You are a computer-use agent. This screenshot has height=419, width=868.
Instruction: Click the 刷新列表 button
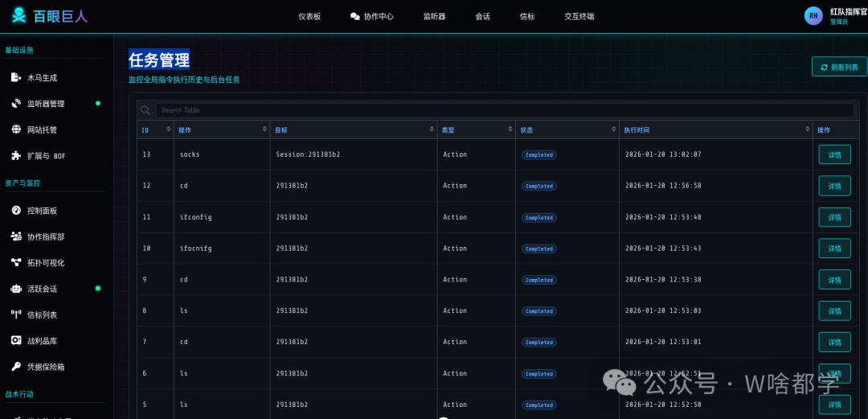click(x=839, y=67)
